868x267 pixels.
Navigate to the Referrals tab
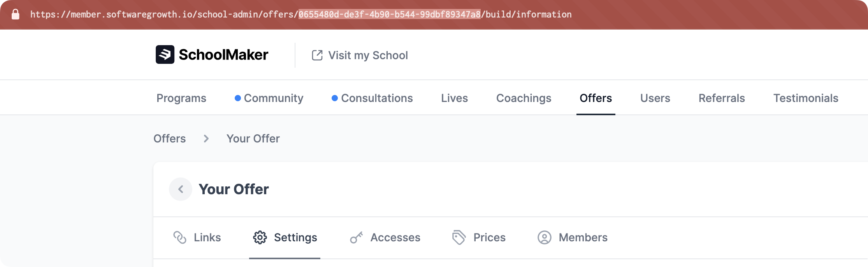pyautogui.click(x=722, y=98)
